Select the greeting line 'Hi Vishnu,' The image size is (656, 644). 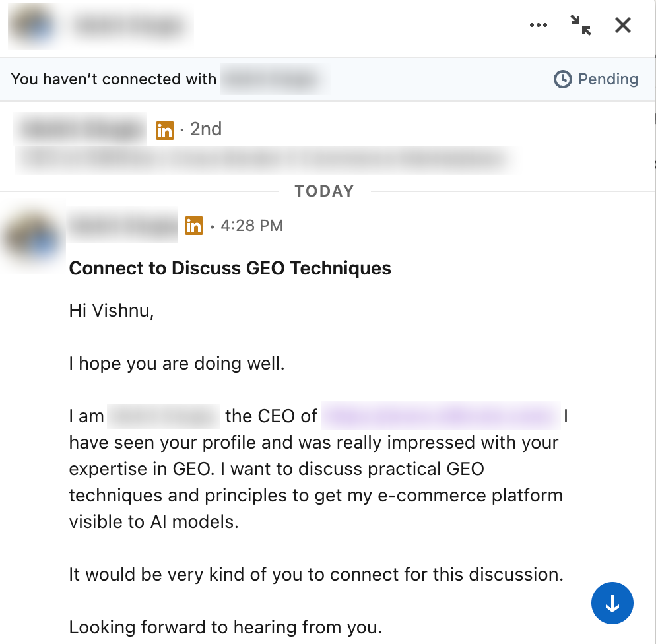(x=111, y=310)
